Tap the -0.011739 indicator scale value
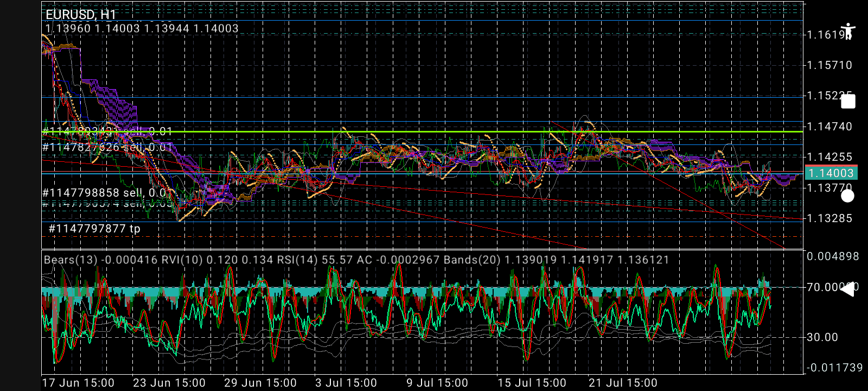Image resolution: width=868 pixels, height=391 pixels. 834,368
